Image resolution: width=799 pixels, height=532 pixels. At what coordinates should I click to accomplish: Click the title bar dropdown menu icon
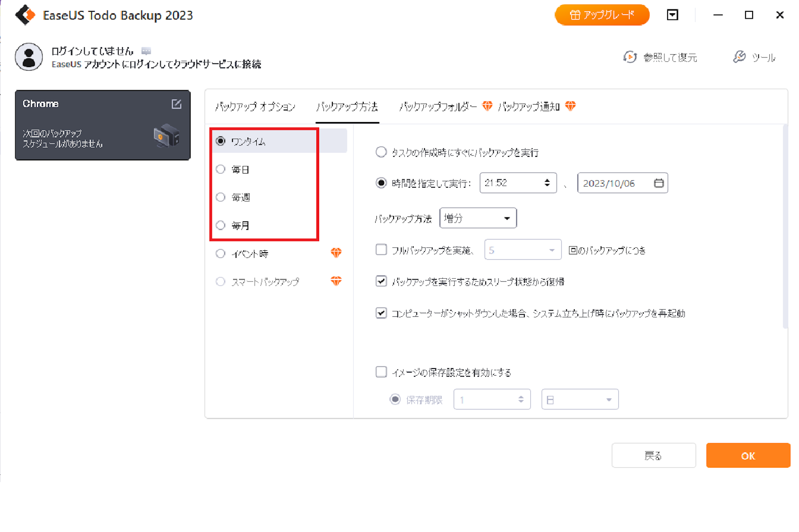[x=672, y=15]
